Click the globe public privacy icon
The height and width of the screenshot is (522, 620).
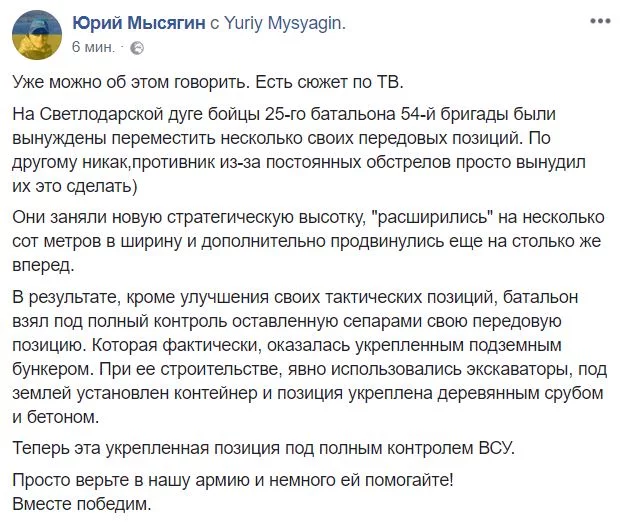(x=137, y=48)
